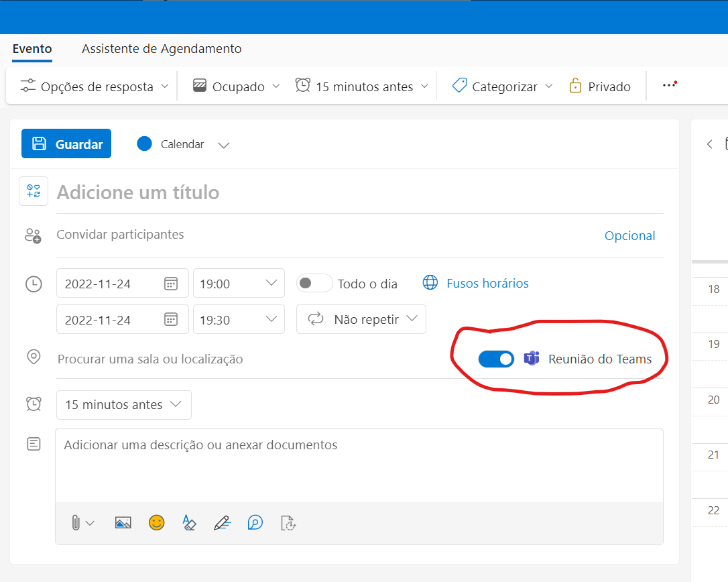Open the toolbar 15 minutos antes reminder

362,86
